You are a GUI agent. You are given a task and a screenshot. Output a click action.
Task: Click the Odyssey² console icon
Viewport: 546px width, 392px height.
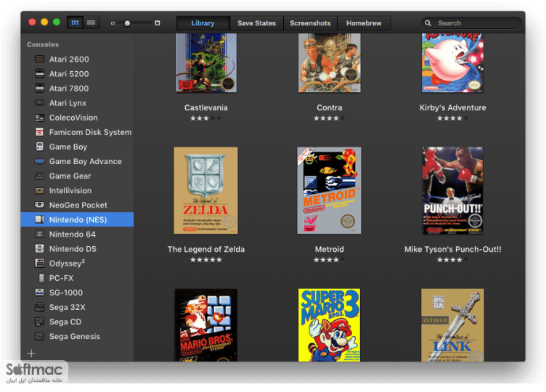click(40, 264)
